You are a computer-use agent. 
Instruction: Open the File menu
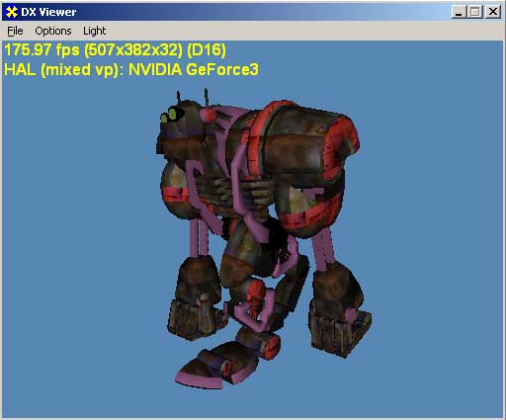tap(15, 31)
